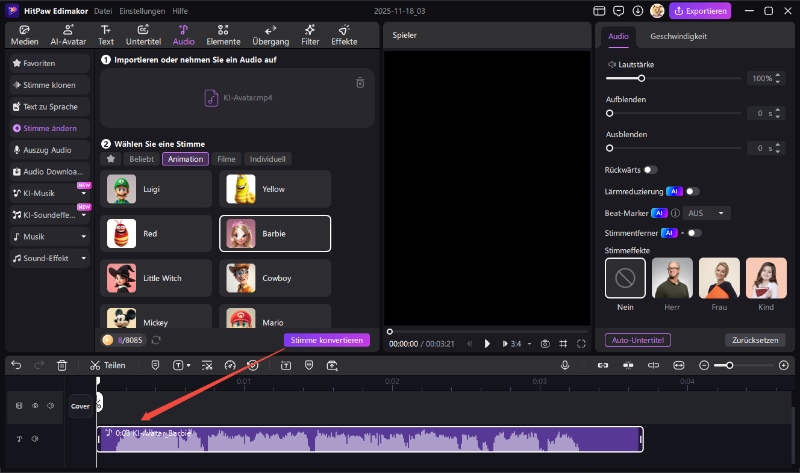Open the Übergang transitions panel

pyautogui.click(x=270, y=35)
